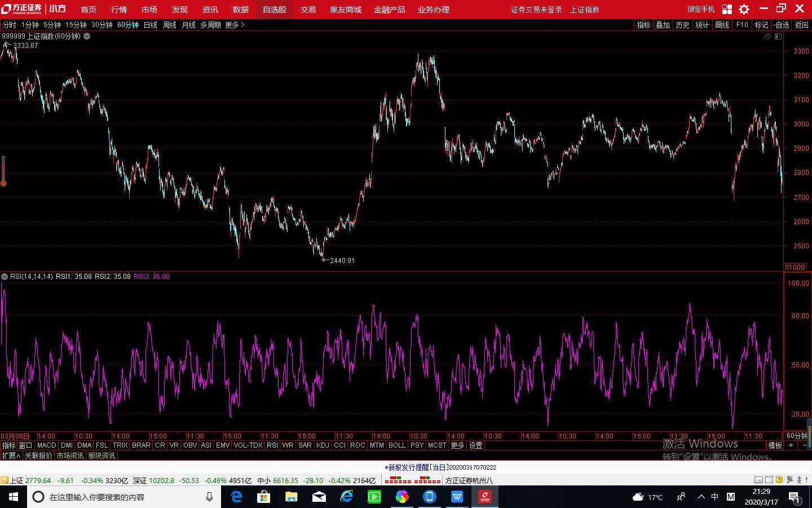Click the plus zoom button in indicator bar

(x=791, y=445)
